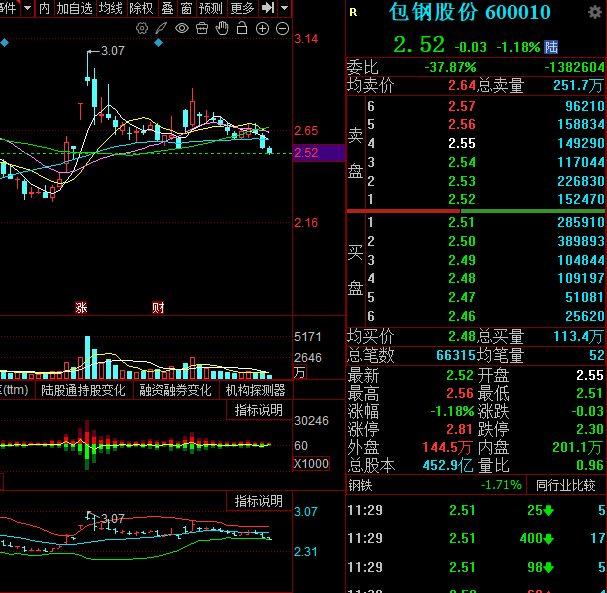Select sell level 5 price 2.56
This screenshot has height=593, width=607.
(461, 124)
